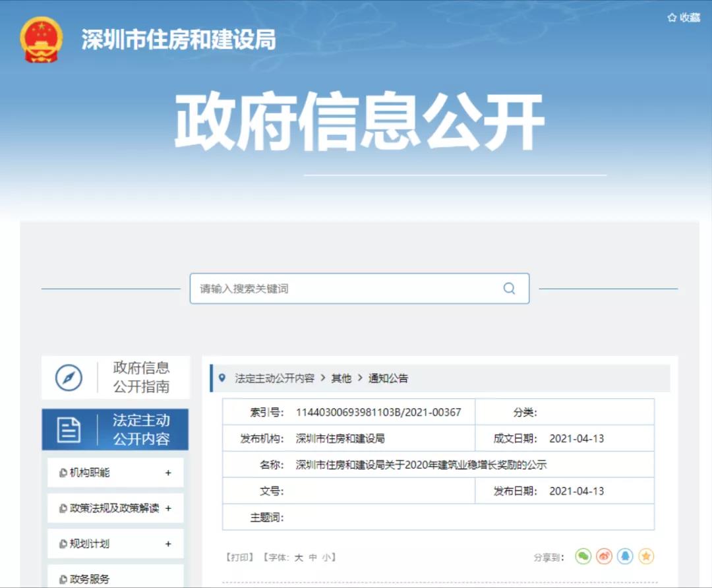Expand the 政策法规及政策解读 section
This screenshot has height=588, width=712.
click(x=168, y=508)
